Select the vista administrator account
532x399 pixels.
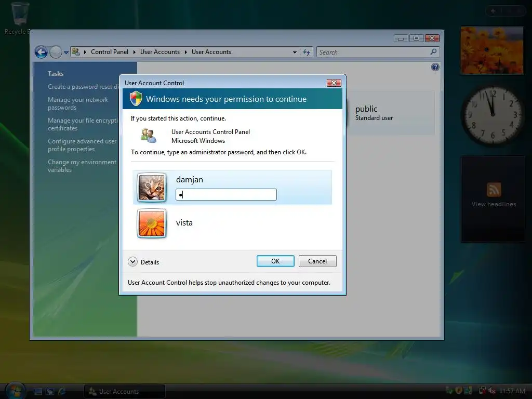[232, 223]
